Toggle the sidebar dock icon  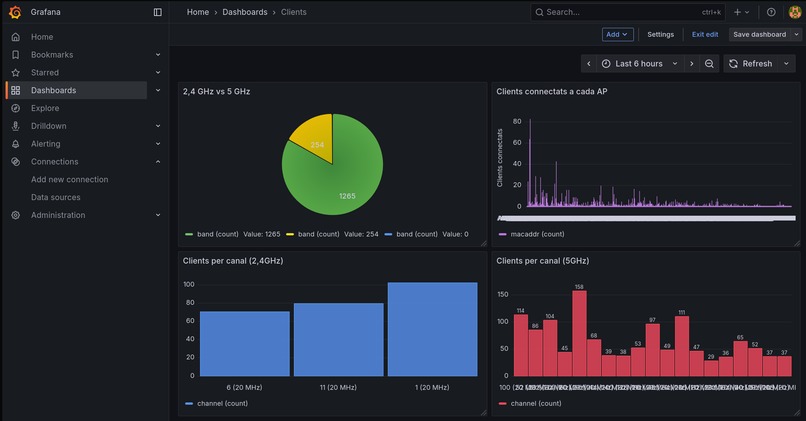pos(158,12)
